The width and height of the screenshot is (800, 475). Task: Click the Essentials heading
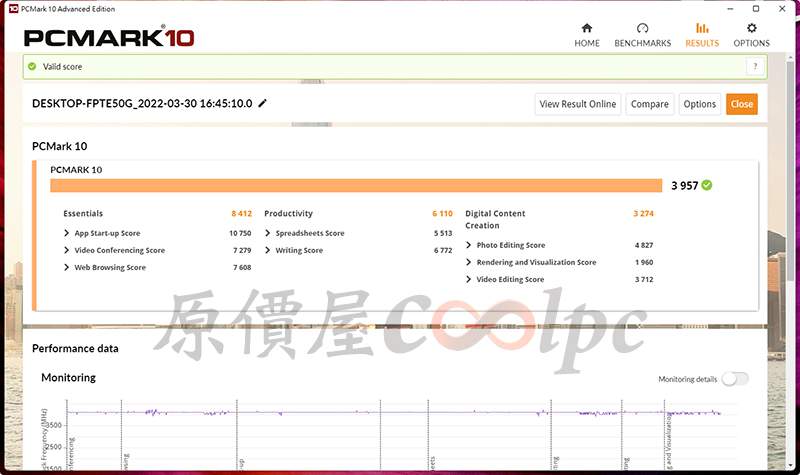tap(83, 213)
